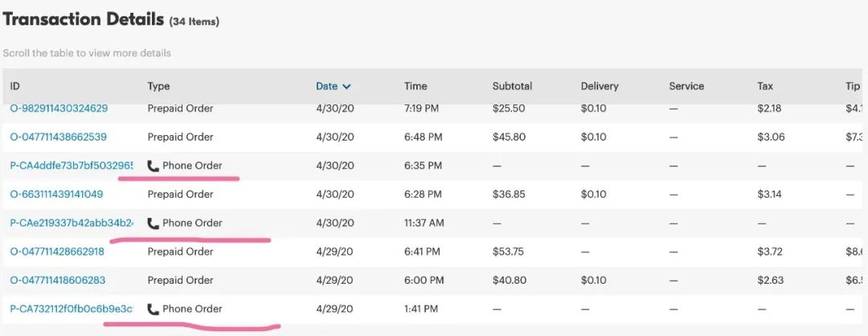Click the Tip column header
The height and width of the screenshot is (336, 868).
coord(853,86)
